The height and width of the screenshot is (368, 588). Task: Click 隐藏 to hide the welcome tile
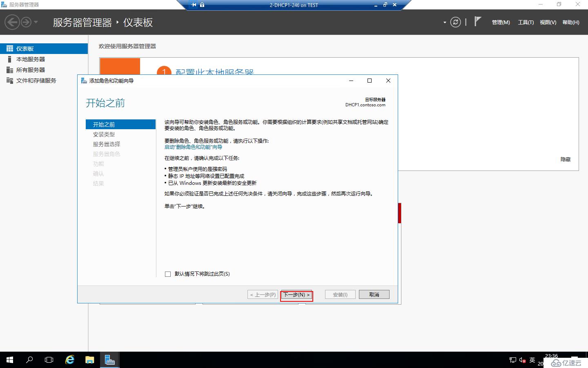click(566, 159)
